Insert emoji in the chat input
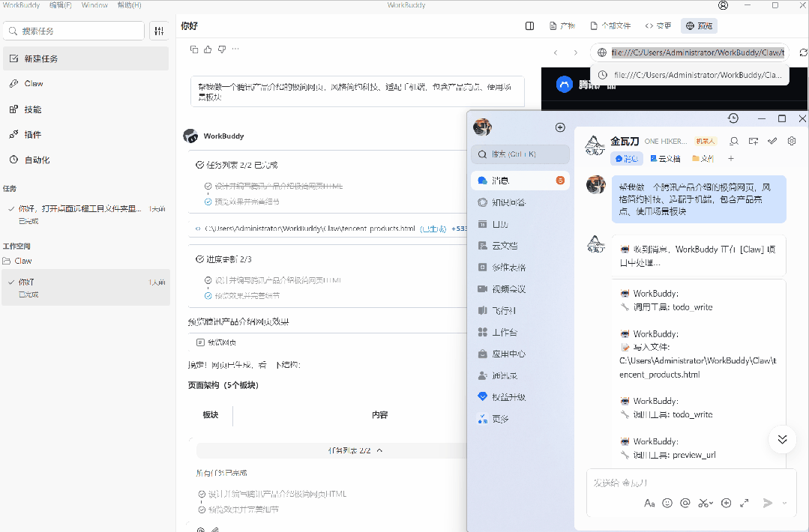 [667, 503]
